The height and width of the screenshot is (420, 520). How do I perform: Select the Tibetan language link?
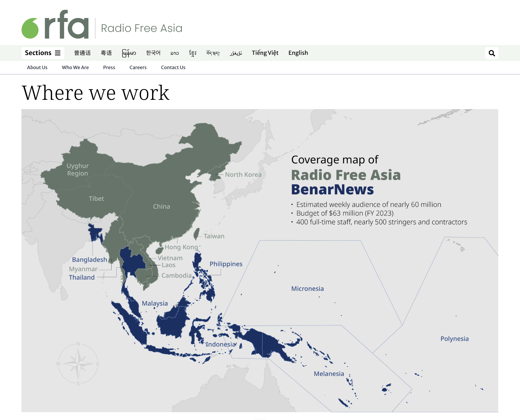(x=213, y=53)
